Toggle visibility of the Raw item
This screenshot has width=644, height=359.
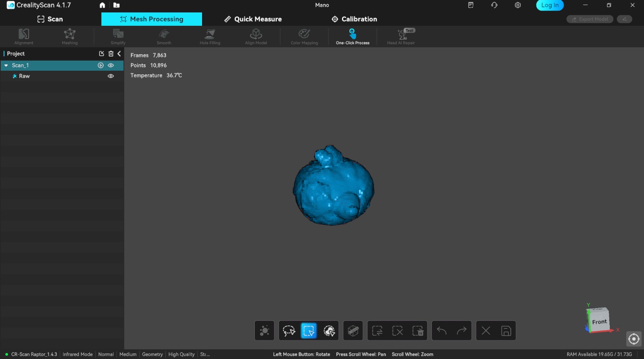click(x=111, y=76)
